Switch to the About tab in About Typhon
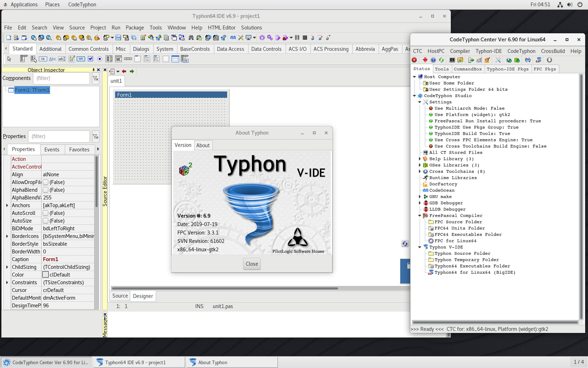Screen dimensions: 588x368 pyautogui.click(x=203, y=145)
